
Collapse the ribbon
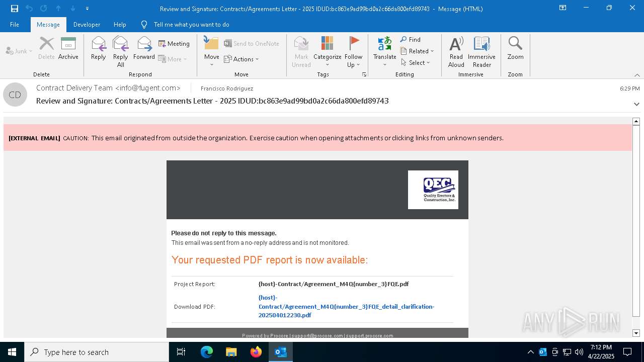pos(637,75)
